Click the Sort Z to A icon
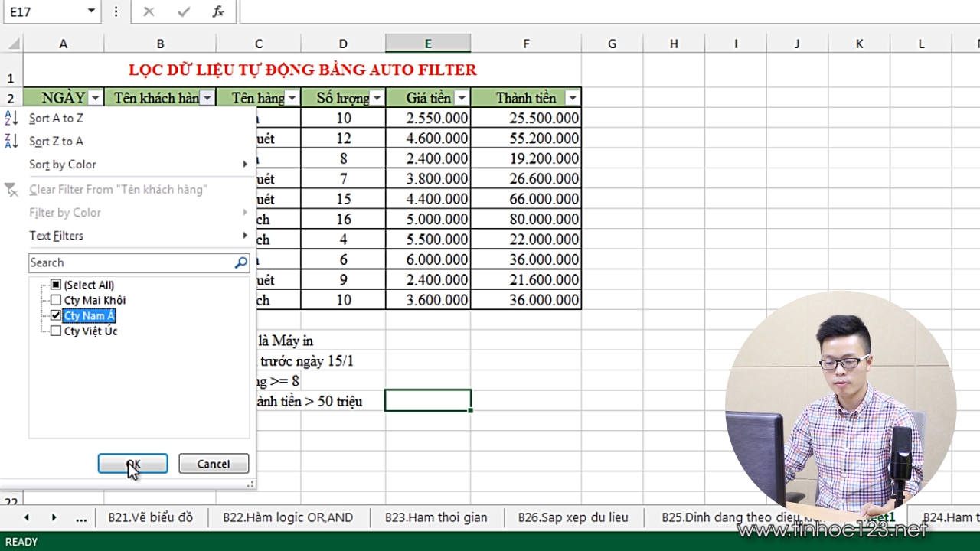 11,141
